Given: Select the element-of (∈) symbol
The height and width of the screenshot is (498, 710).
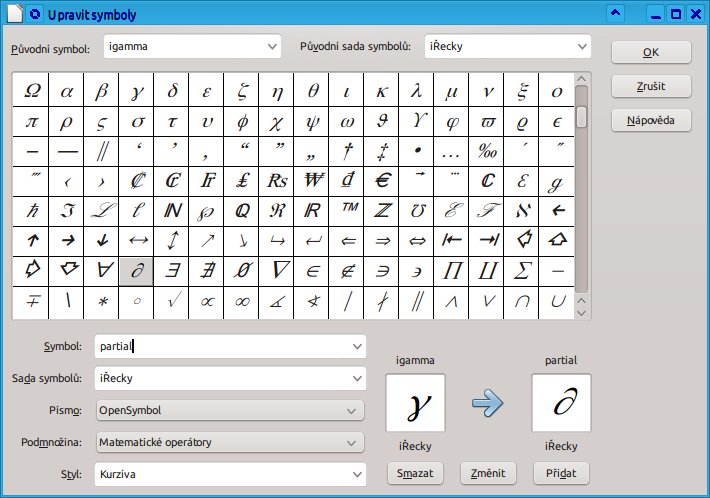Looking at the screenshot, I should (x=312, y=271).
